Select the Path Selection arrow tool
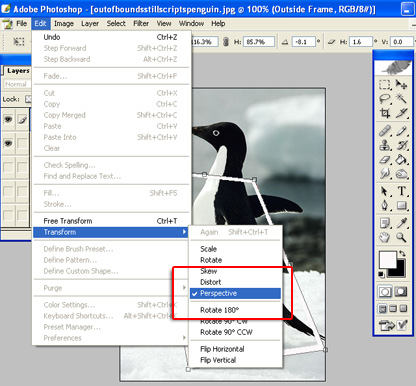 coord(385,191)
